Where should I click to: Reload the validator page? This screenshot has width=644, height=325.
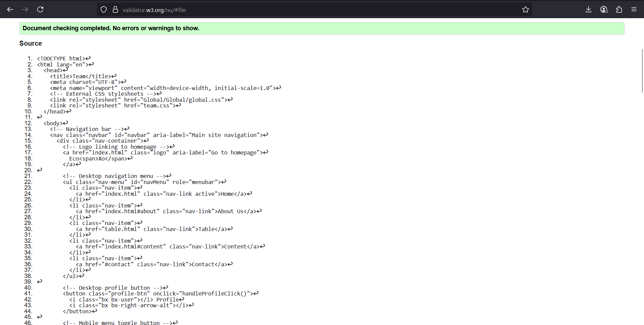(x=40, y=9)
